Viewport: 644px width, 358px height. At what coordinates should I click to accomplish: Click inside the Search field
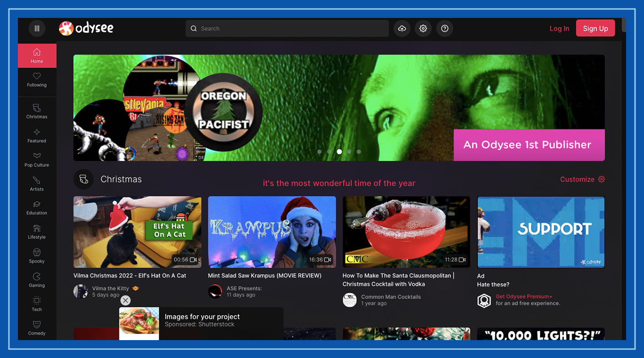286,28
